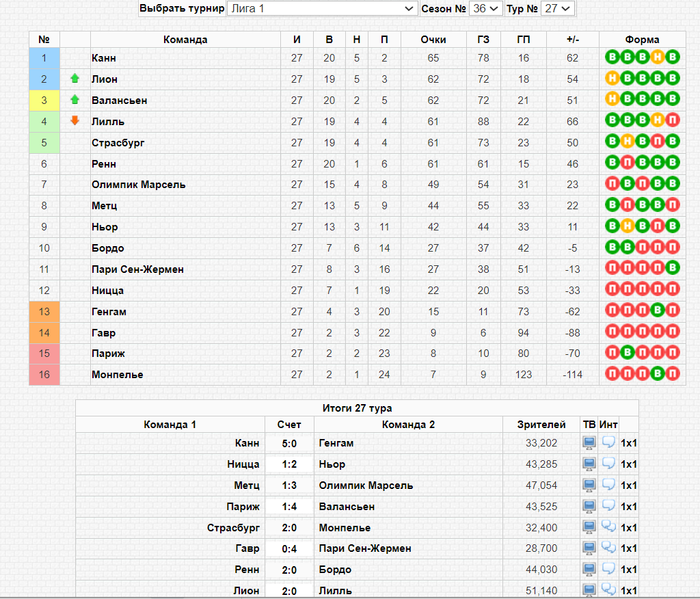The height and width of the screenshot is (599, 700).
Task: Open 1x1 comparison for Лион vs Лилль
Action: coord(629,591)
